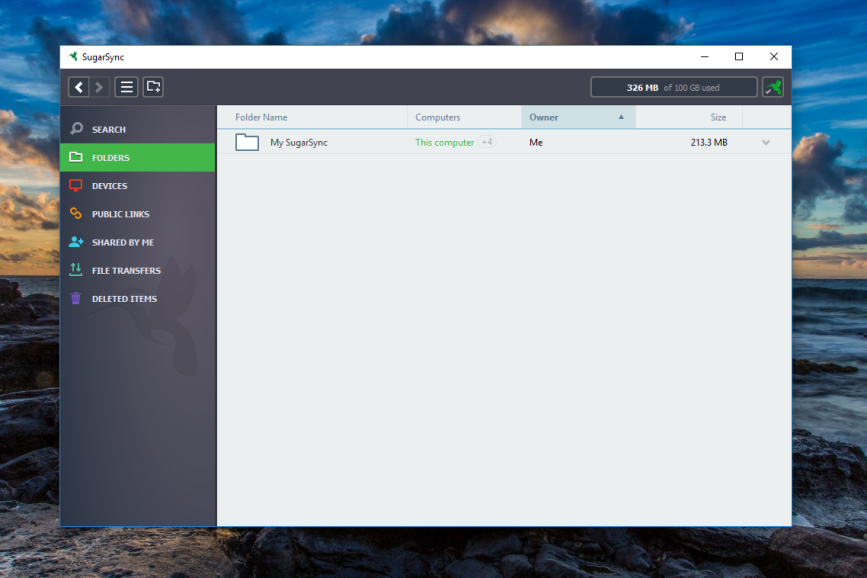Sort by Owner column header
The height and width of the screenshot is (578, 867).
pyautogui.click(x=578, y=117)
